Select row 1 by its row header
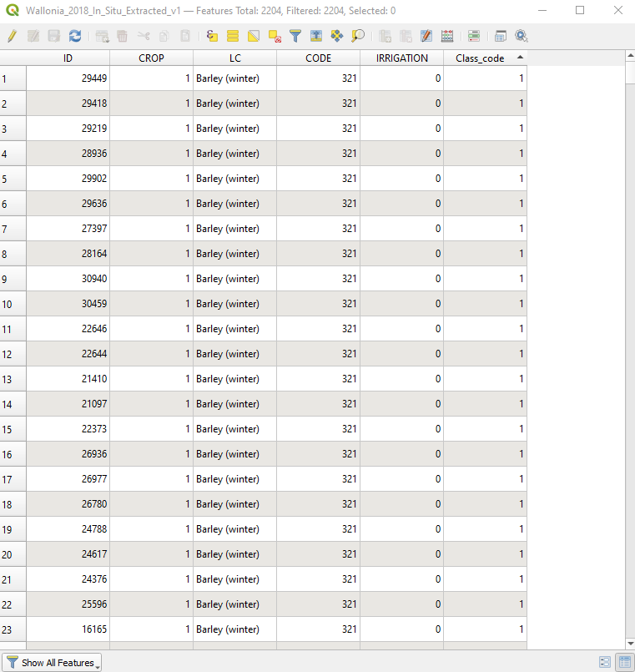This screenshot has width=635, height=672. 13,78
